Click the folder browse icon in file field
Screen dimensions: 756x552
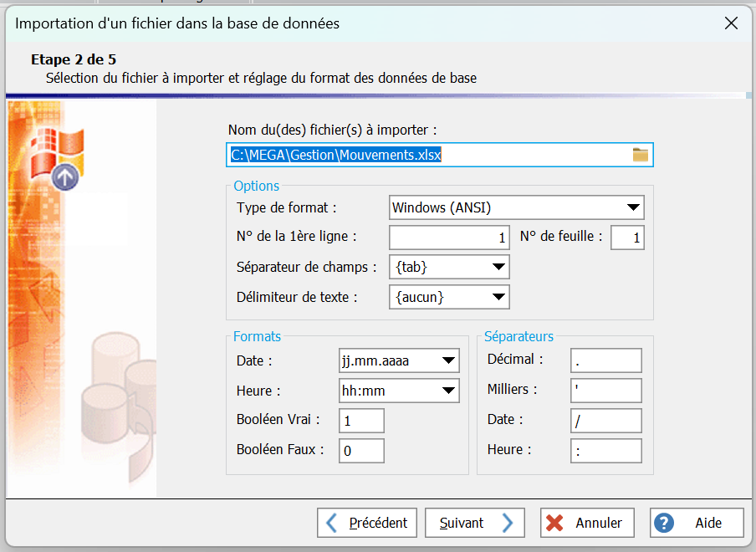pyautogui.click(x=641, y=155)
